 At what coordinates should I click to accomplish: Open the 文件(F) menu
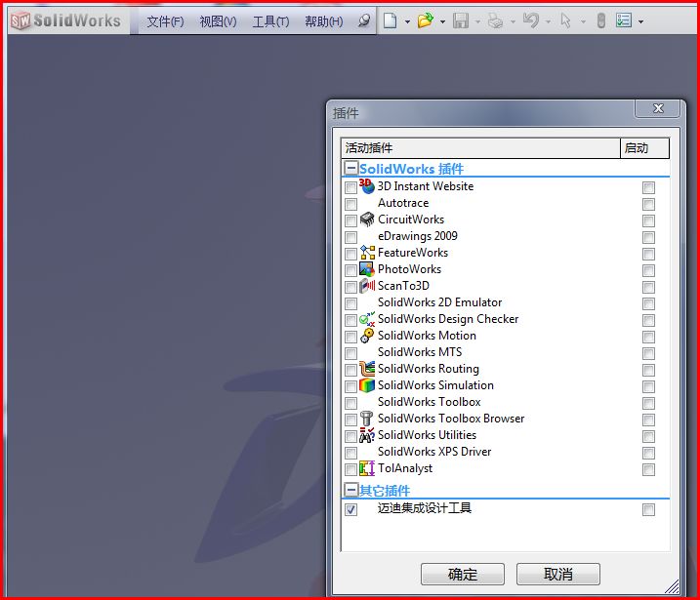coord(165,20)
